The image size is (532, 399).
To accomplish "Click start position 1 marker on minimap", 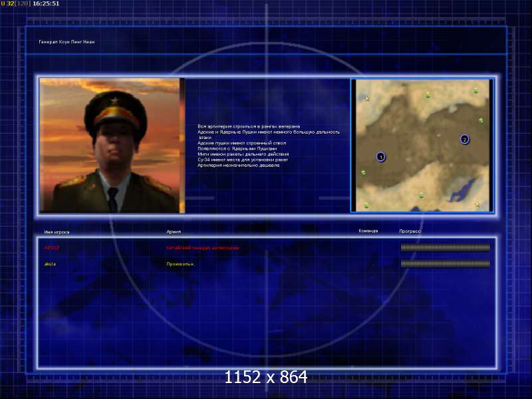I will point(380,157).
